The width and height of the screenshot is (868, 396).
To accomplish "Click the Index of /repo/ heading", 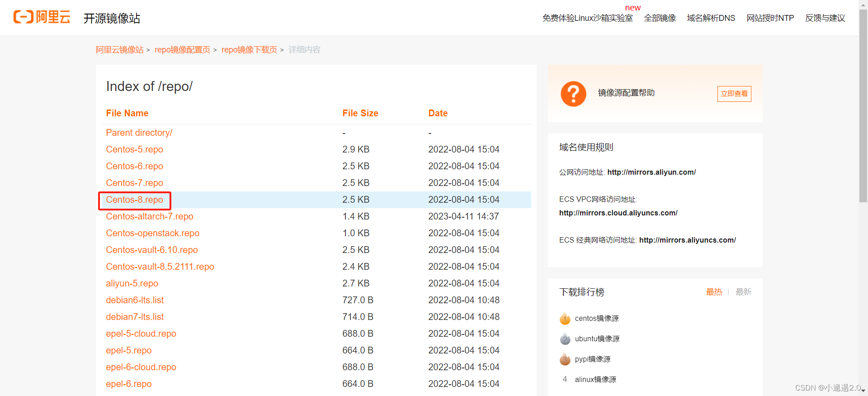I will click(x=149, y=86).
